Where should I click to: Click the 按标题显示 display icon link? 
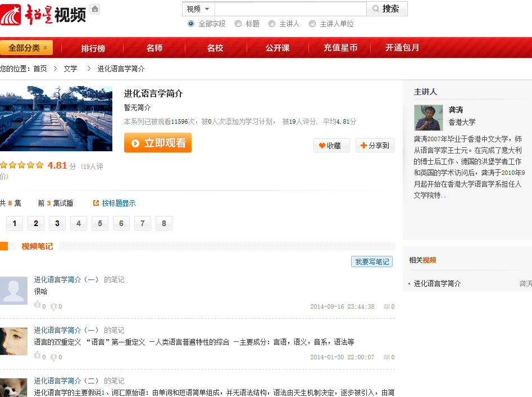point(96,203)
